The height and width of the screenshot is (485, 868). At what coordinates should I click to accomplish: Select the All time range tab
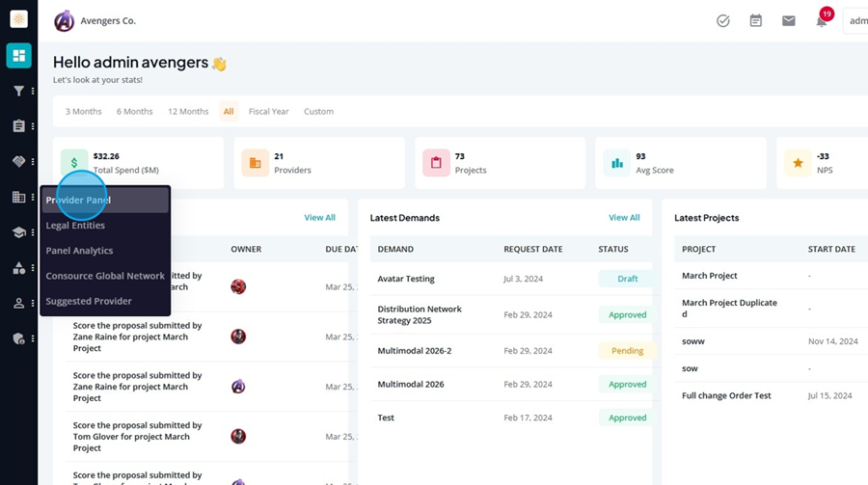pos(229,111)
